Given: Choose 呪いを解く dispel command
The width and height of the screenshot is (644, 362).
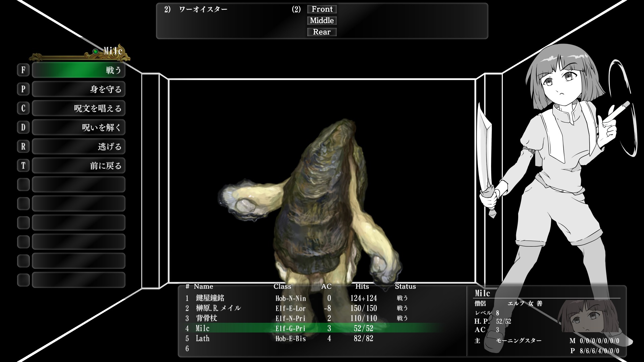Looking at the screenshot, I should click(78, 127).
